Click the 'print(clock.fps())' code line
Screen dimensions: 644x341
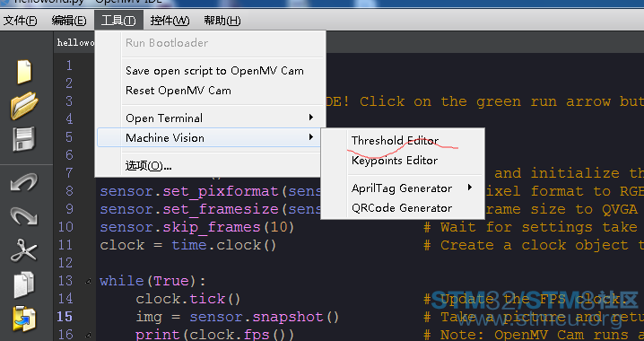(x=214, y=335)
